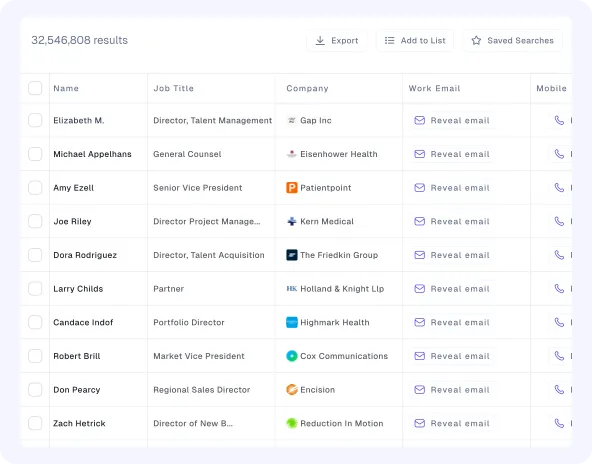Click the Cox Communications logo icon
Screen dimensions: 592x464
point(291,356)
